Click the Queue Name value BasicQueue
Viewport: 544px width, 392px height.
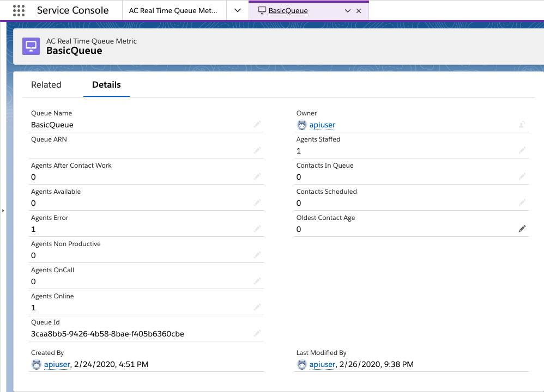(x=52, y=125)
